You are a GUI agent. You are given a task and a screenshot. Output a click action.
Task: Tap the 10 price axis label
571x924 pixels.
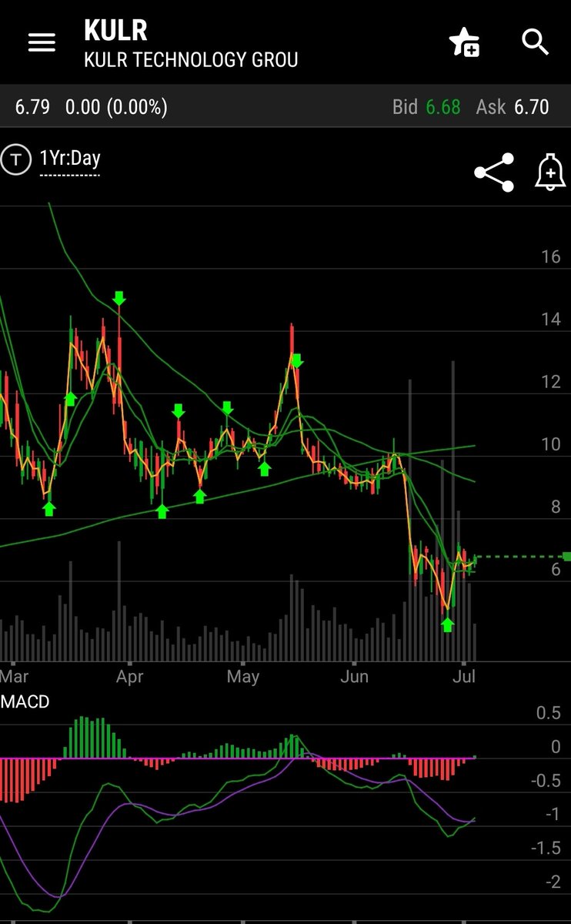[x=551, y=444]
